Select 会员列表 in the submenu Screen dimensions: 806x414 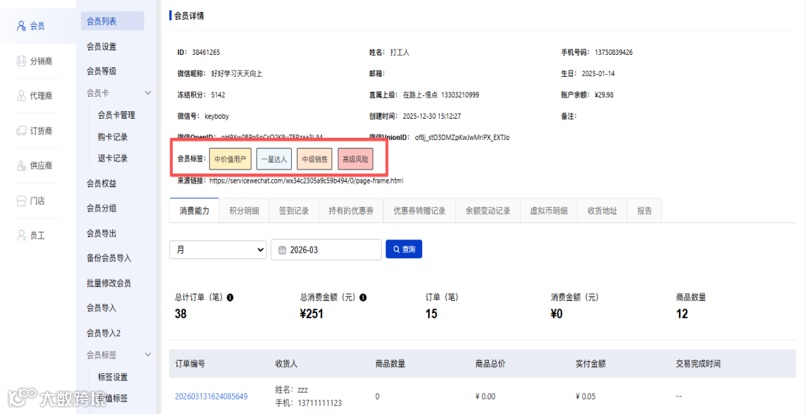point(113,21)
